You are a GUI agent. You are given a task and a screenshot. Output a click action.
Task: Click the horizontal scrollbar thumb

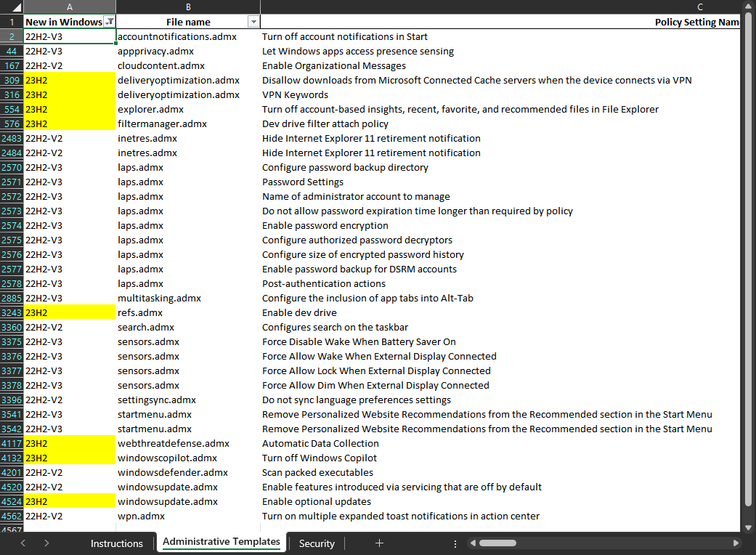pos(497,543)
